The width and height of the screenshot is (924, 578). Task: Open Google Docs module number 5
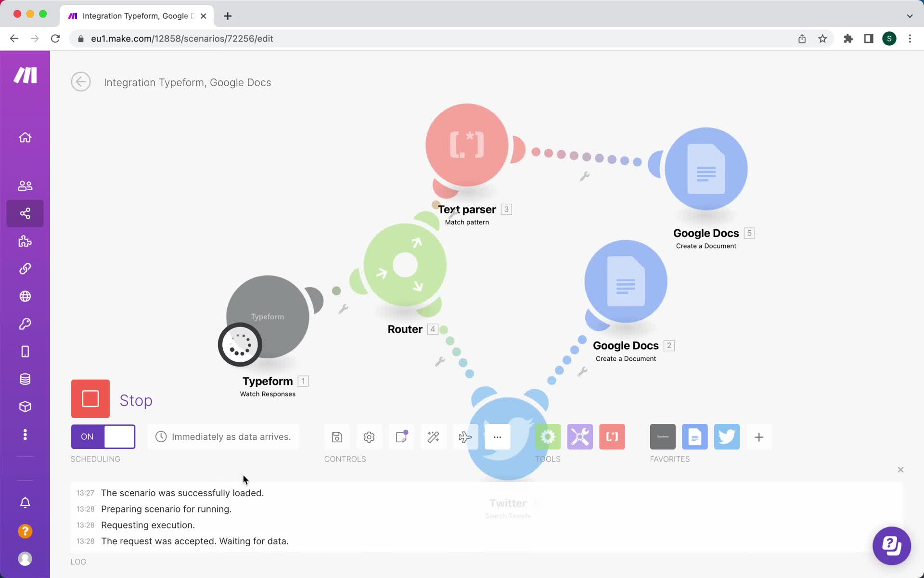point(706,169)
